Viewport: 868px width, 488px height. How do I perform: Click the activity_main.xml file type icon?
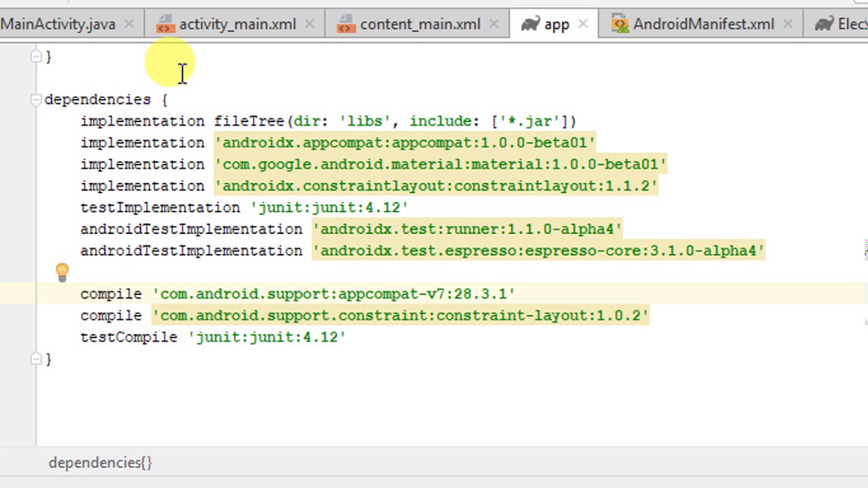point(165,25)
